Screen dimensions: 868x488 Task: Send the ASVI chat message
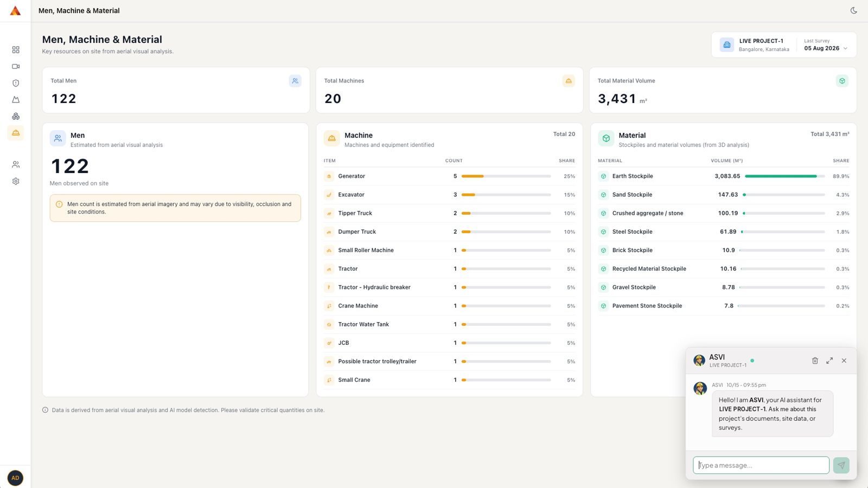tap(841, 465)
